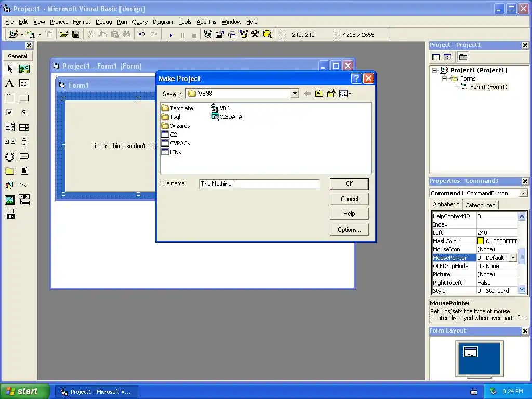This screenshot has height=399, width=532.
Task: Select the TextBox control tool
Action: click(x=24, y=84)
